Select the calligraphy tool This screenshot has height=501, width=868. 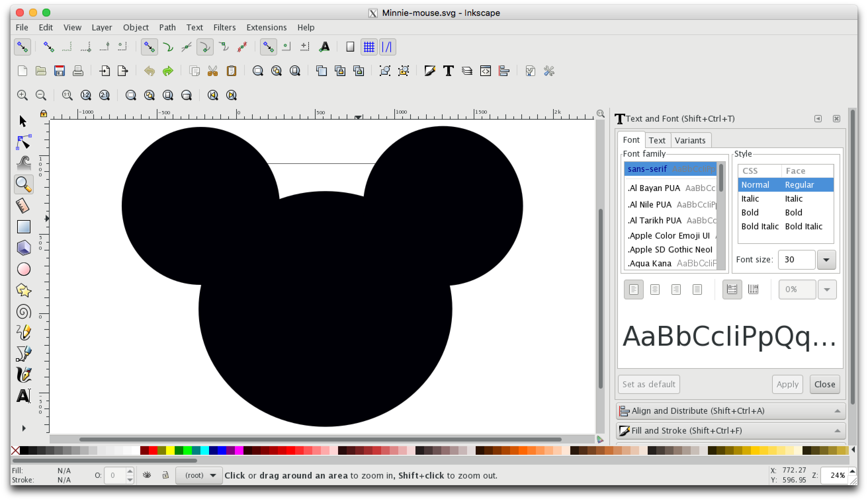click(23, 375)
